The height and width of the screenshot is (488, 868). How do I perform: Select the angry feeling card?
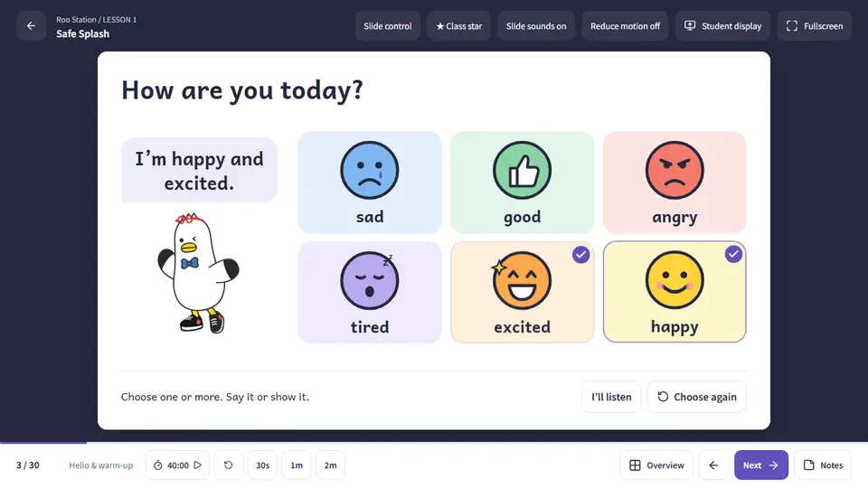point(675,183)
